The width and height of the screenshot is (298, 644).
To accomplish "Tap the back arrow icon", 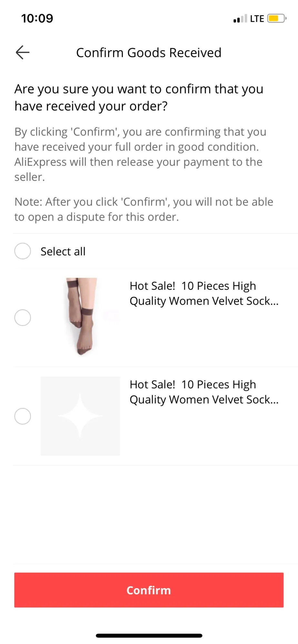I will point(23,52).
